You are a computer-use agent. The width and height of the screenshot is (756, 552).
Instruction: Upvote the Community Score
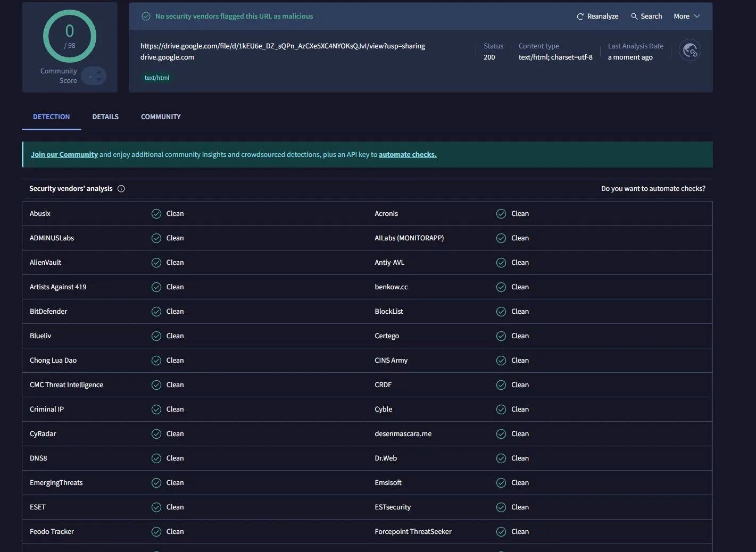coord(98,72)
